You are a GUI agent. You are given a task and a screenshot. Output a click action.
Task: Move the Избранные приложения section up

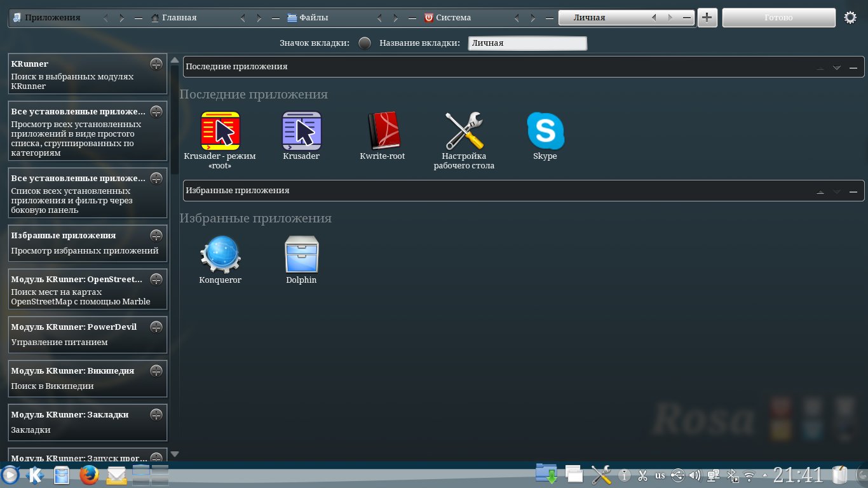(x=820, y=191)
